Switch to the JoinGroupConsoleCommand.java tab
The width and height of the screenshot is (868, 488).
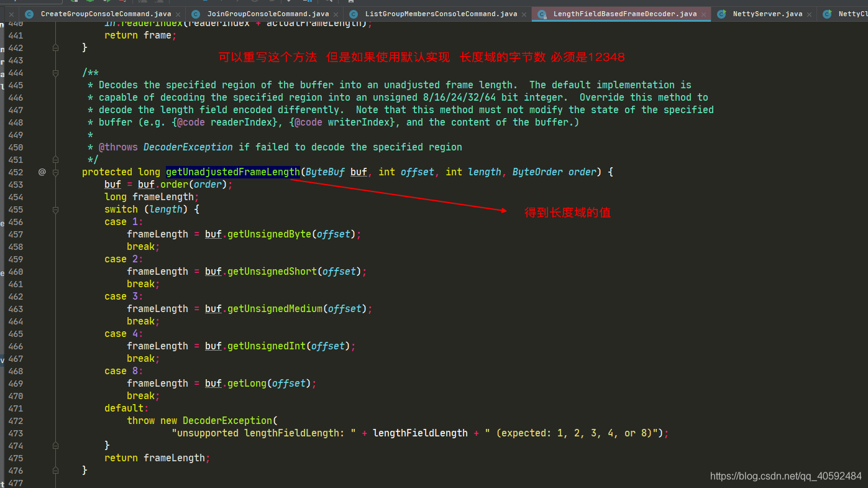[x=268, y=14]
